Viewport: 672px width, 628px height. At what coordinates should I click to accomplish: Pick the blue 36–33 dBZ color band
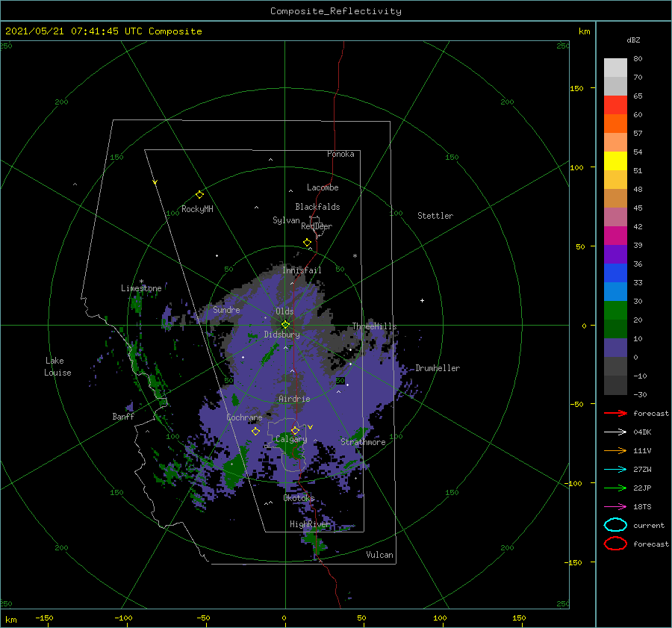[615, 273]
